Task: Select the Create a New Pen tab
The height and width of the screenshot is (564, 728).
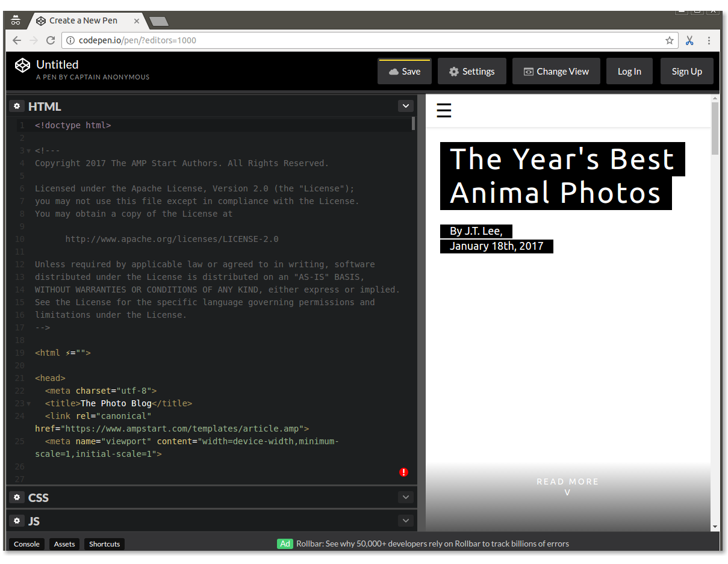Action: tap(83, 20)
